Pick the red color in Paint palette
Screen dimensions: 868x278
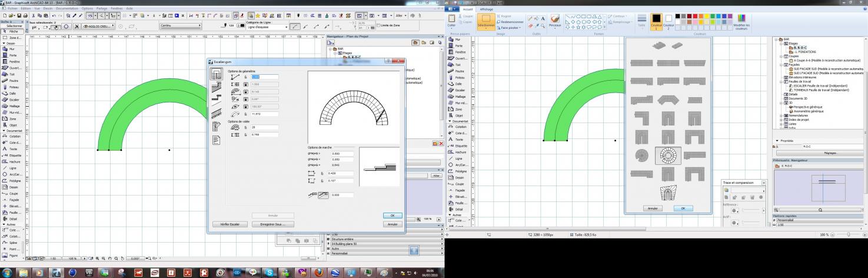point(695,16)
